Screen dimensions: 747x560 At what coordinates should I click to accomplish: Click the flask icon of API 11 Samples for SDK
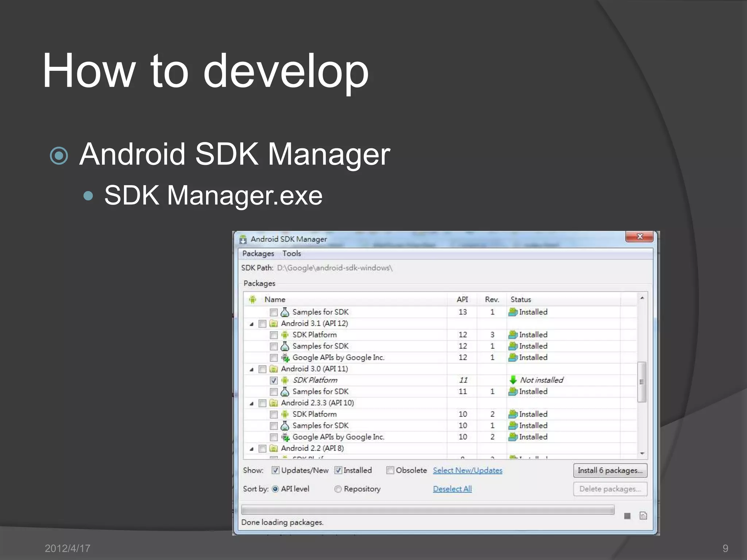click(x=285, y=392)
